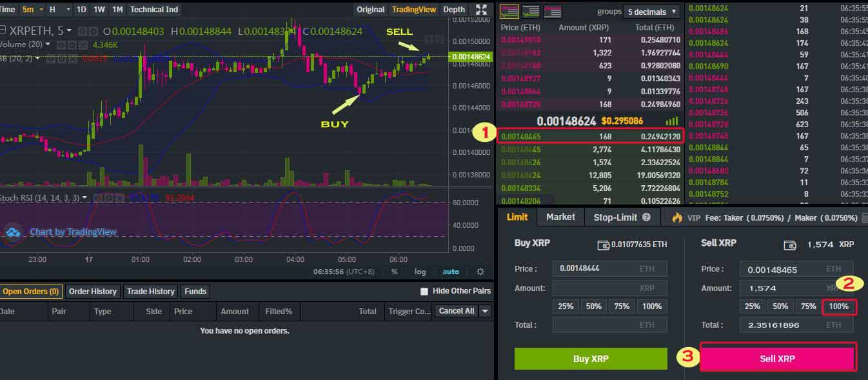Click the fire icon beside VIP
Viewport: 868px width, 380px height.
point(676,217)
